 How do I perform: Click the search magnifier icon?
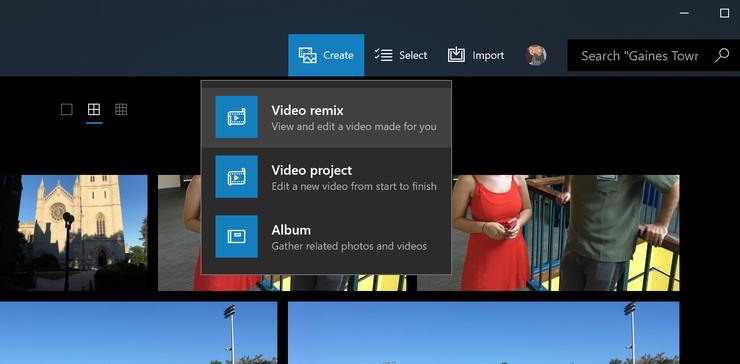click(x=722, y=55)
